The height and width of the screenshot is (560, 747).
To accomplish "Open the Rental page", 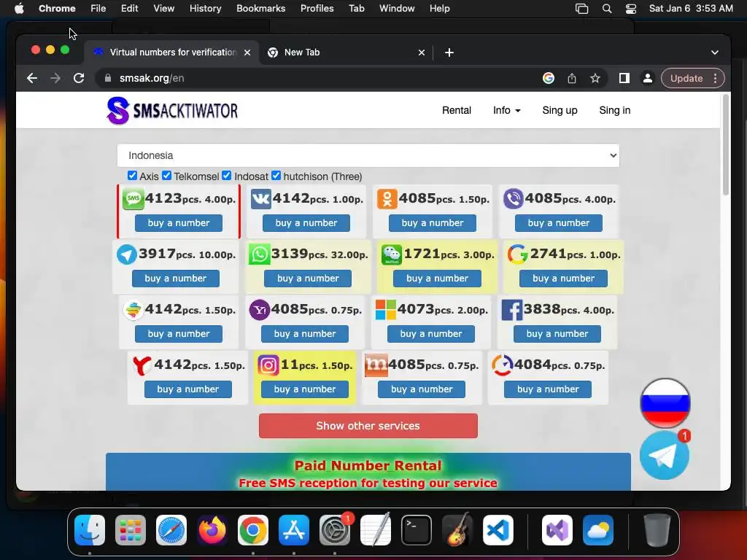I will point(457,111).
